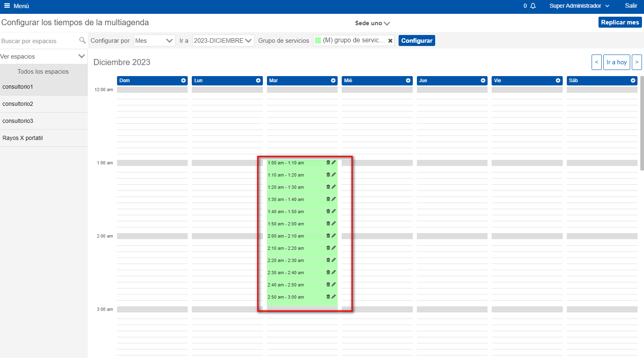Expand the Super Administrador user menu

(579, 6)
